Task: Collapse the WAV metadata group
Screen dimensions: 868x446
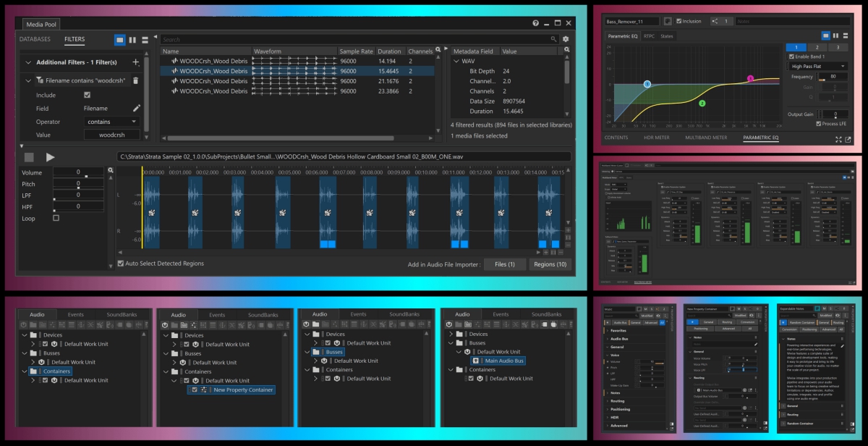Action: (x=456, y=62)
